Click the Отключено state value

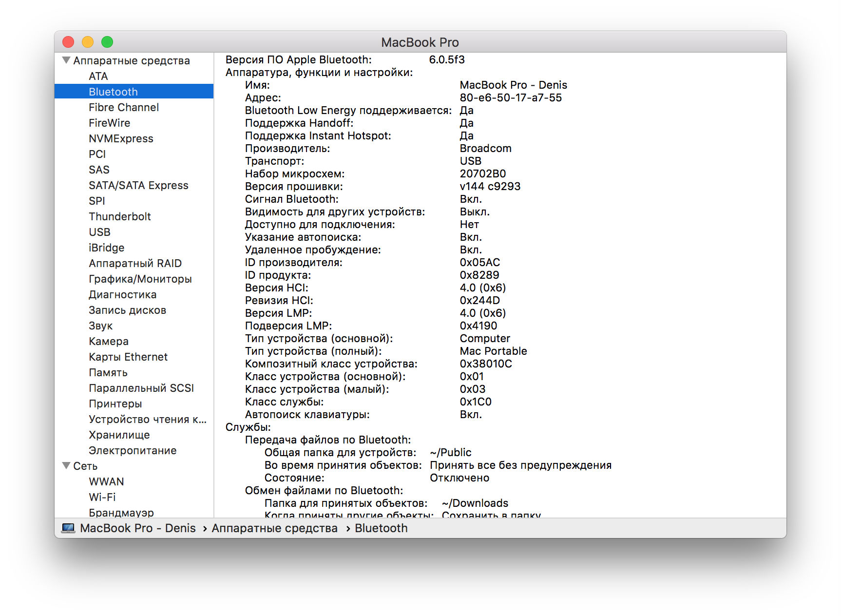[x=459, y=478]
